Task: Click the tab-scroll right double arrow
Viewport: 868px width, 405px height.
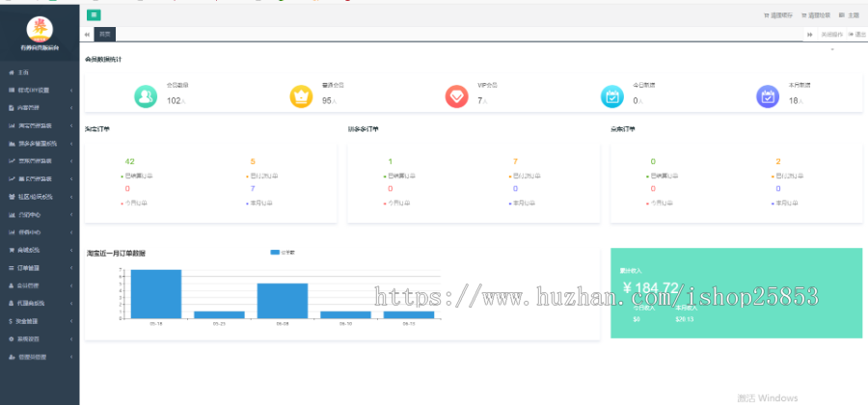Action: [x=810, y=35]
